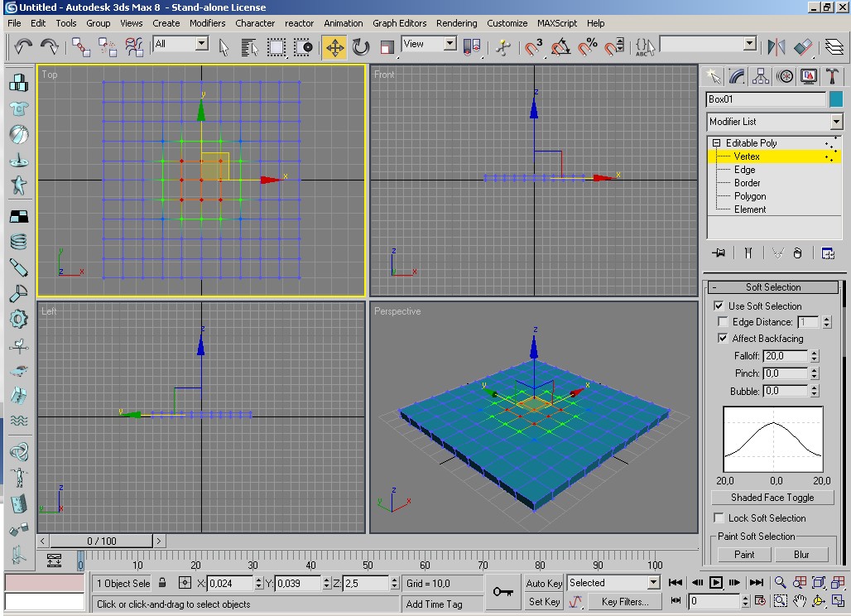Increase Falloff spinner value
This screenshot has width=851, height=616.
click(814, 353)
